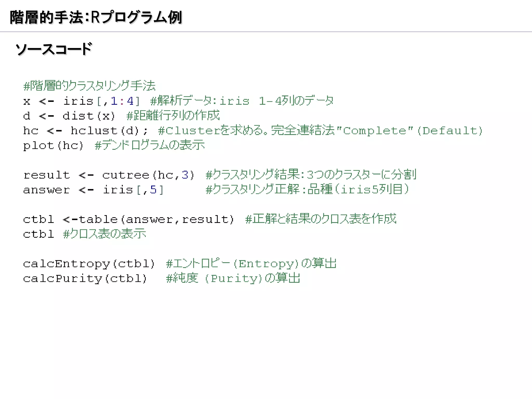Select code calcPurity(ctbl)
The width and height of the screenshot is (532, 399).
(85, 279)
